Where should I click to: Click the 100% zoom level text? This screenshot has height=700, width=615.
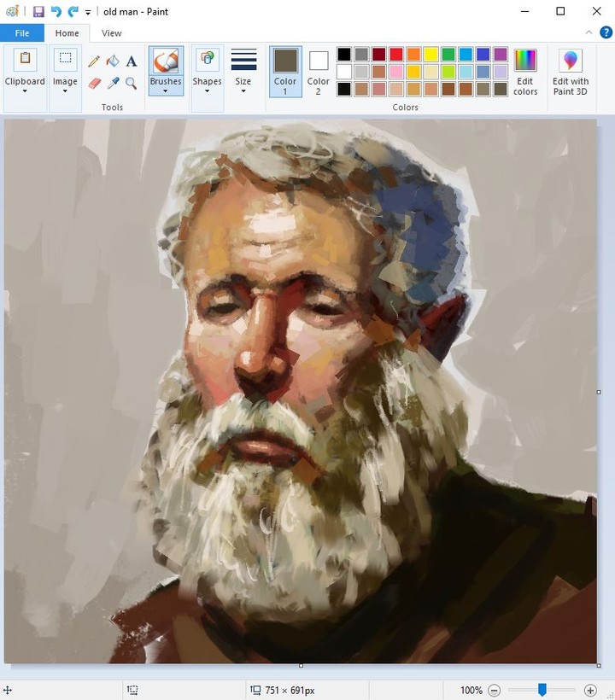471,690
